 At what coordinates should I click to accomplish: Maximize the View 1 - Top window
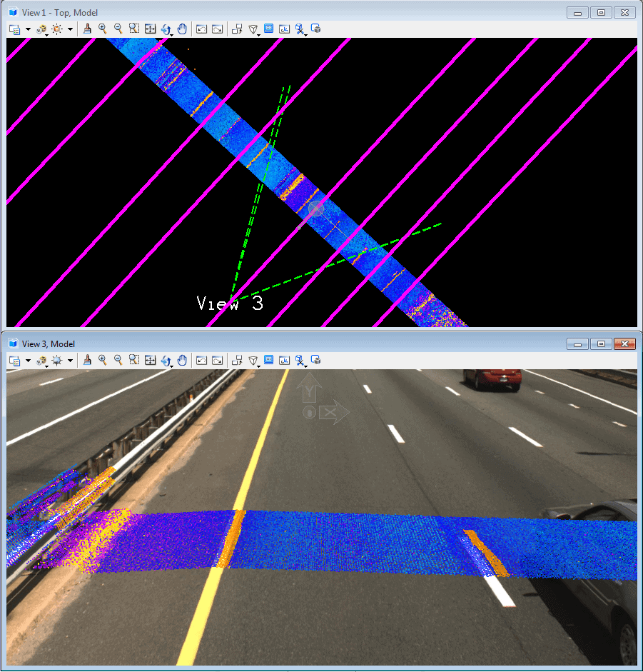601,13
